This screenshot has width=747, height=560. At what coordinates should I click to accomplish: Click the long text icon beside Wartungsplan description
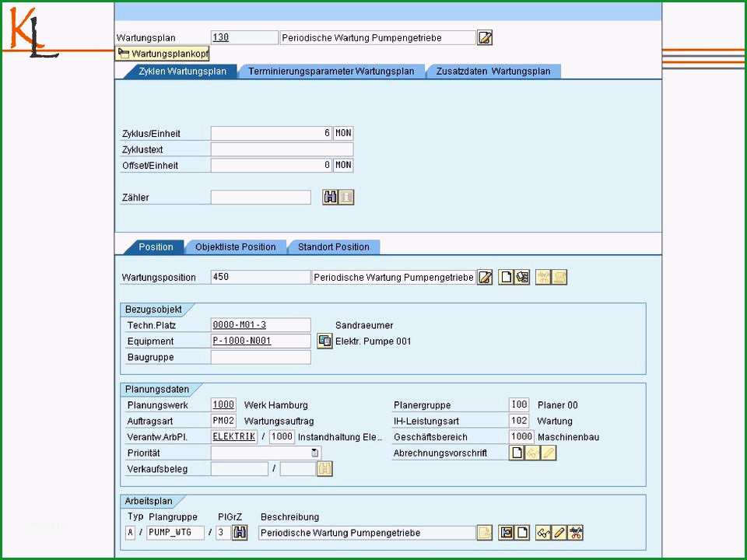point(485,37)
